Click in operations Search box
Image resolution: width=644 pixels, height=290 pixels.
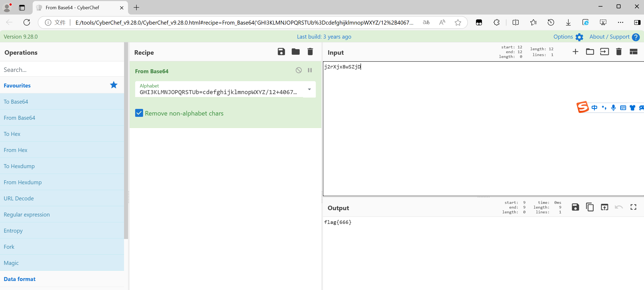tap(62, 70)
